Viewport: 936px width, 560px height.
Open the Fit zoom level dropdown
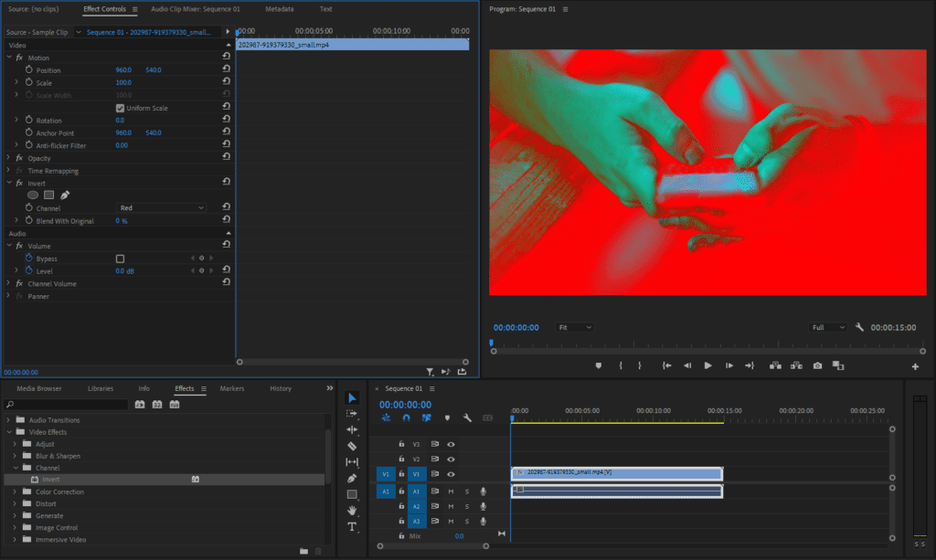(x=574, y=327)
